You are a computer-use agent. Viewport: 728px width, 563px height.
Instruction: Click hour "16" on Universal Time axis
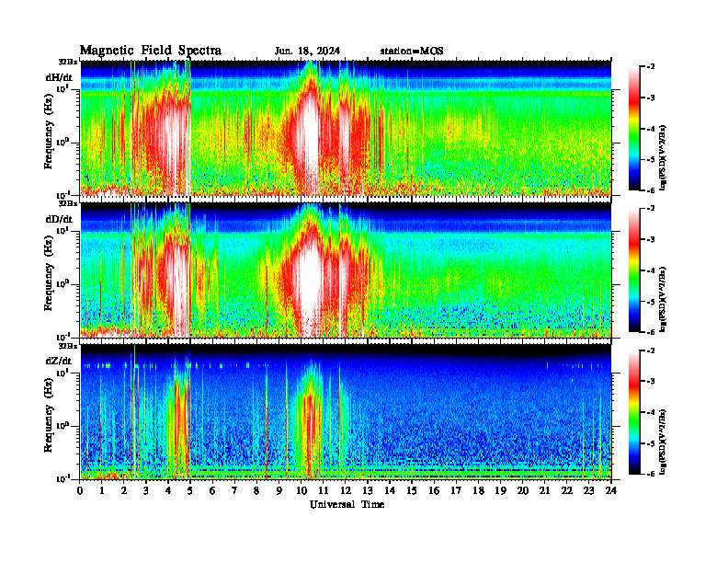coord(434,491)
